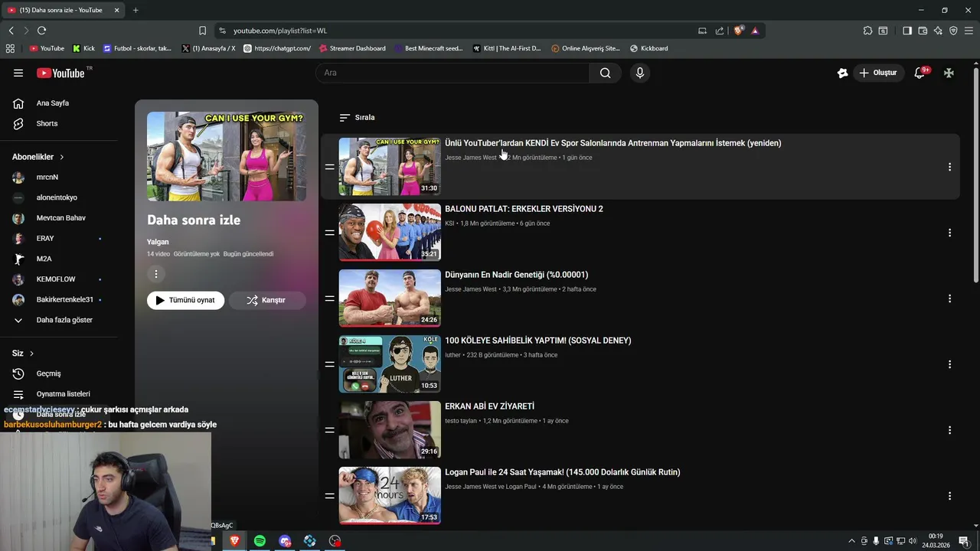Screen dimensions: 980x551
Task: Open a new browser tab
Action: (x=136, y=10)
